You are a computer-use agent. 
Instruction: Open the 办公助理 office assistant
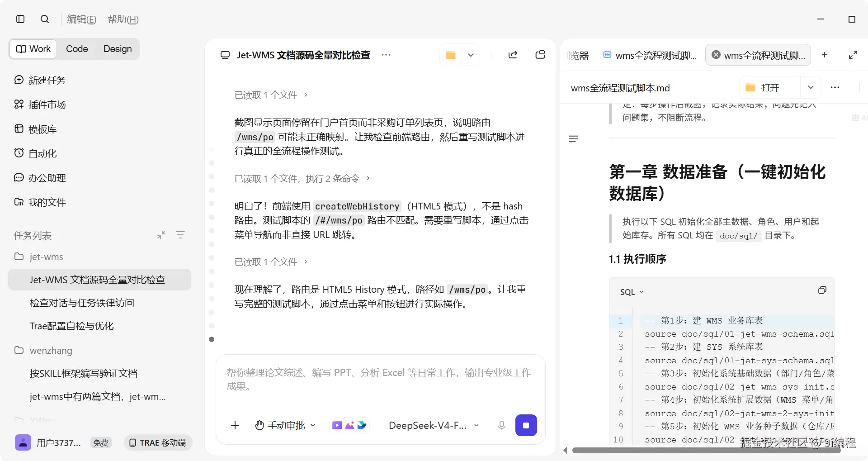coord(40,178)
